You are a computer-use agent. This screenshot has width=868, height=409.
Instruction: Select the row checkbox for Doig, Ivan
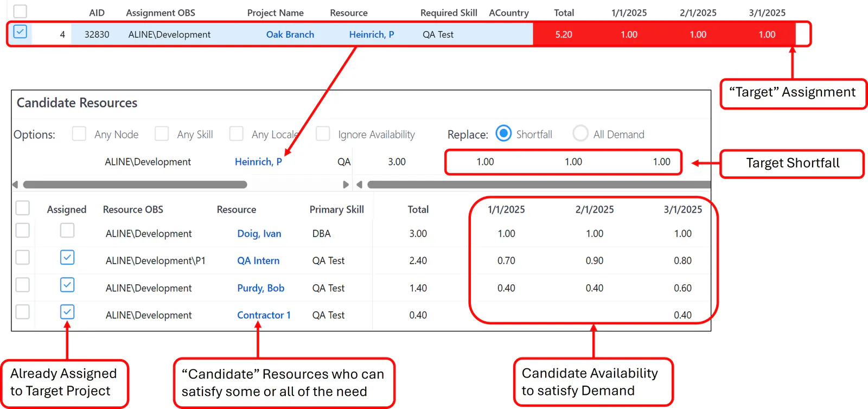click(x=23, y=231)
